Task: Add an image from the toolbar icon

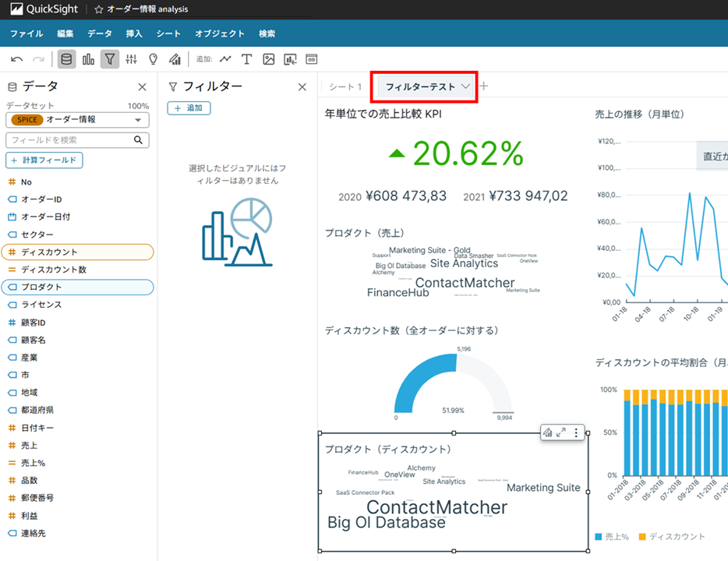Action: [x=268, y=59]
